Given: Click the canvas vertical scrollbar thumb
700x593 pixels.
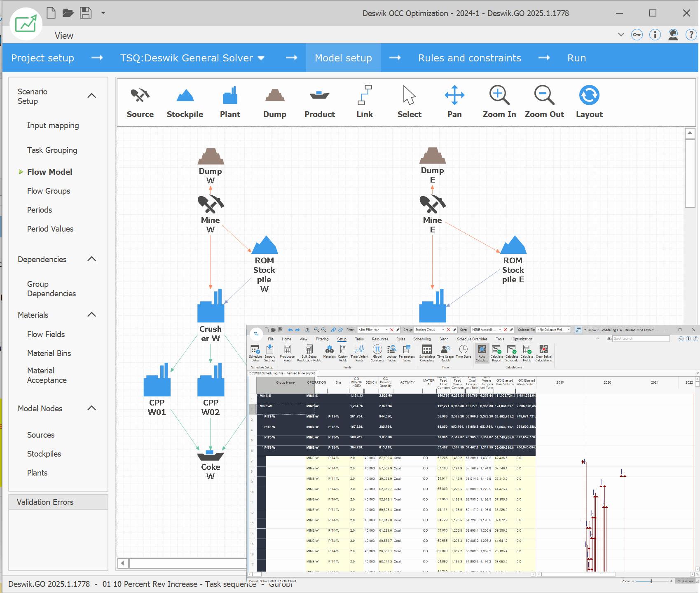Looking at the screenshot, I should (690, 173).
